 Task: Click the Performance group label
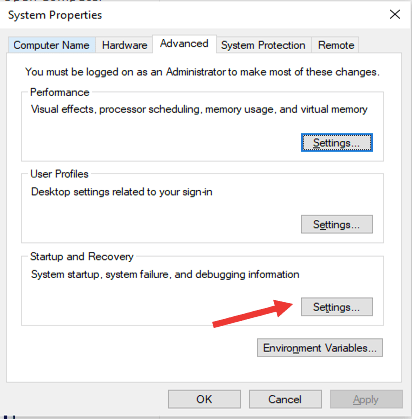click(60, 92)
